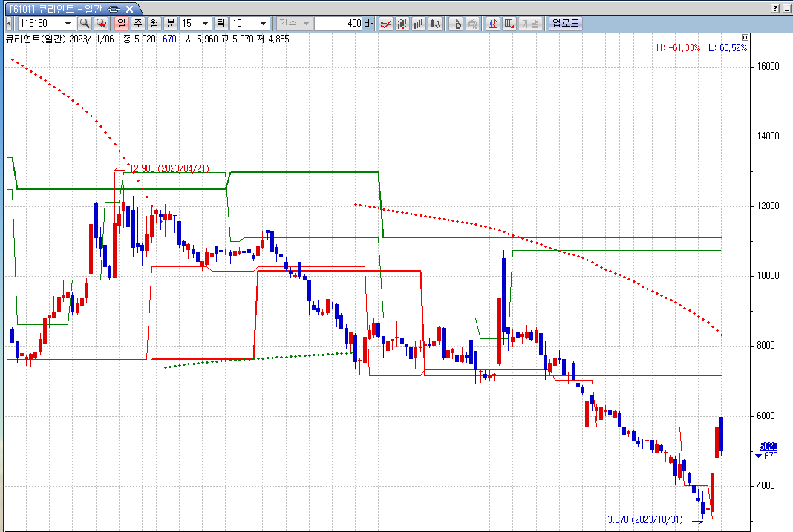Open the stock code 115180 dropdown
Screen dimensions: 793x532
[x=68, y=24]
